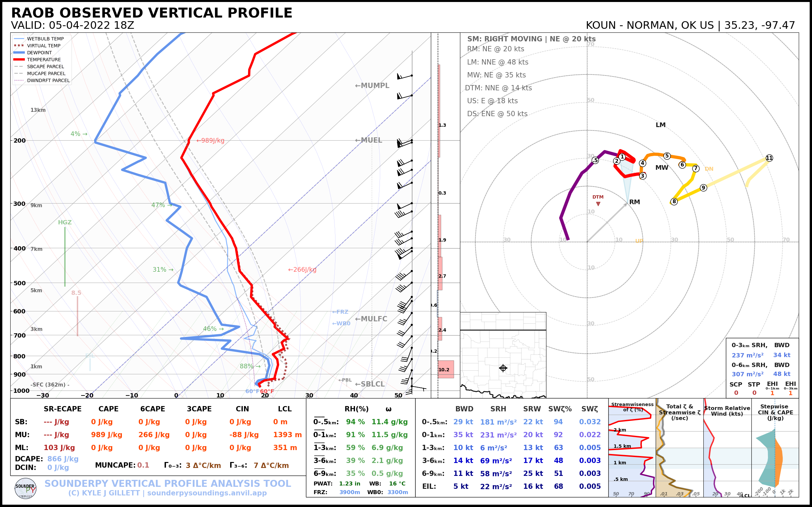Click the SounderPy logo icon

tap(25, 488)
